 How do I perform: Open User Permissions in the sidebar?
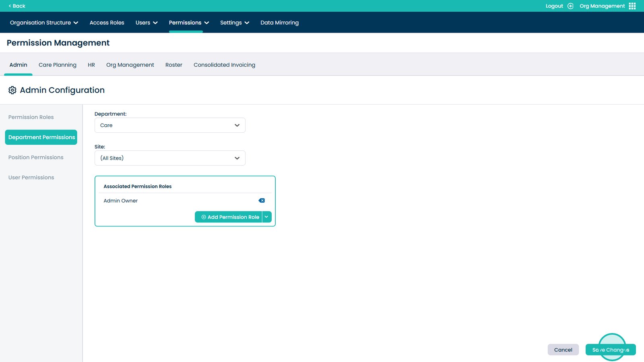pyautogui.click(x=31, y=177)
